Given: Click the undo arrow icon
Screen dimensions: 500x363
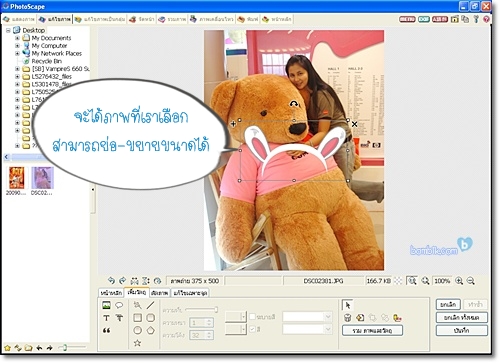Looking at the screenshot, I should [x=111, y=281].
